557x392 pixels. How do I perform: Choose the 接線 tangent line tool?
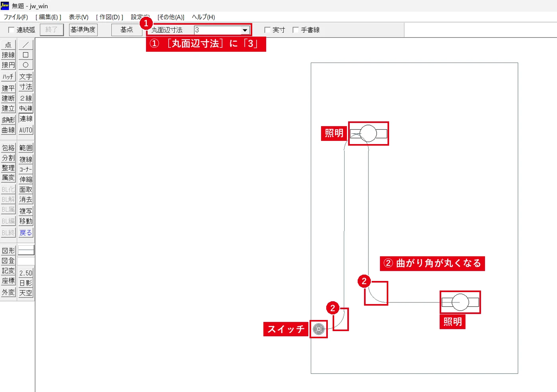point(8,55)
